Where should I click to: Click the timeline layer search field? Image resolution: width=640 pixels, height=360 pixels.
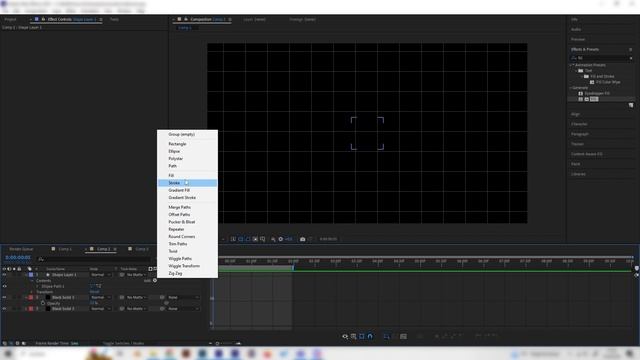click(94, 259)
